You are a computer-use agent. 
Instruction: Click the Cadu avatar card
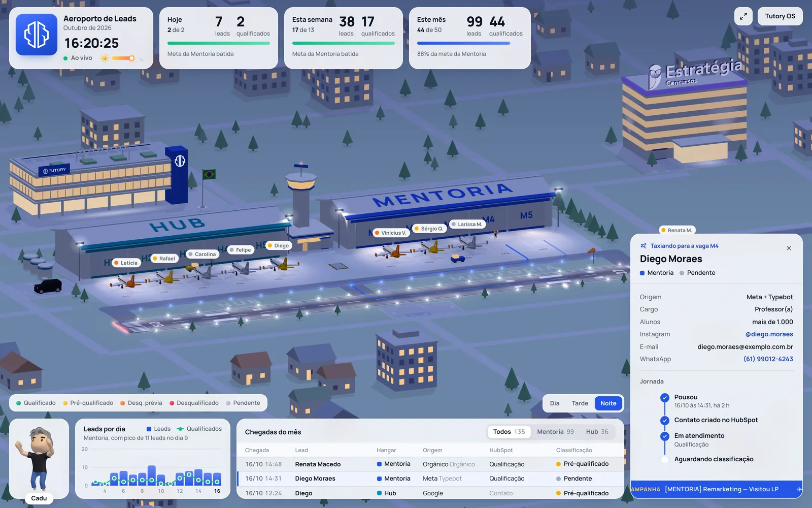[39, 459]
